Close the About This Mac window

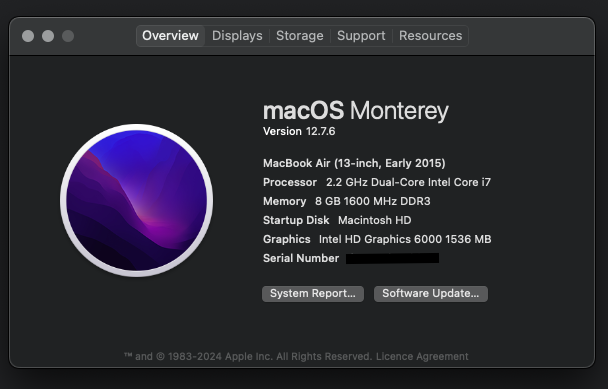pyautogui.click(x=28, y=36)
